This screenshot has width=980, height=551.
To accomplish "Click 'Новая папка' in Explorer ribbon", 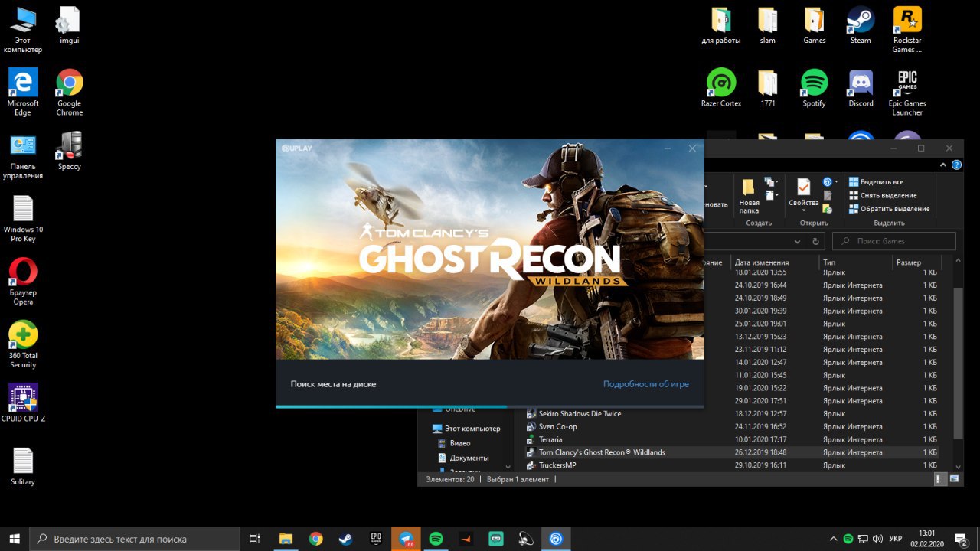I will (749, 196).
